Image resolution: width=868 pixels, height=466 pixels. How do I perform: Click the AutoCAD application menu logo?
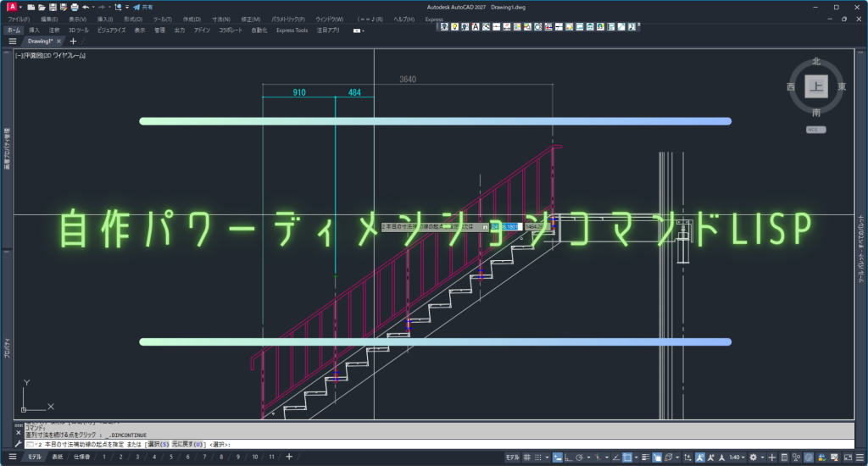coord(14,7)
